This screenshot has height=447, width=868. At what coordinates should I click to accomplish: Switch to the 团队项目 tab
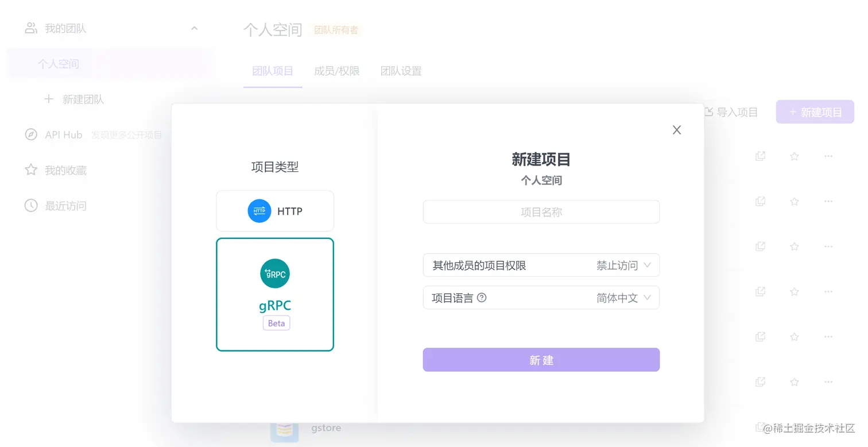click(x=273, y=71)
